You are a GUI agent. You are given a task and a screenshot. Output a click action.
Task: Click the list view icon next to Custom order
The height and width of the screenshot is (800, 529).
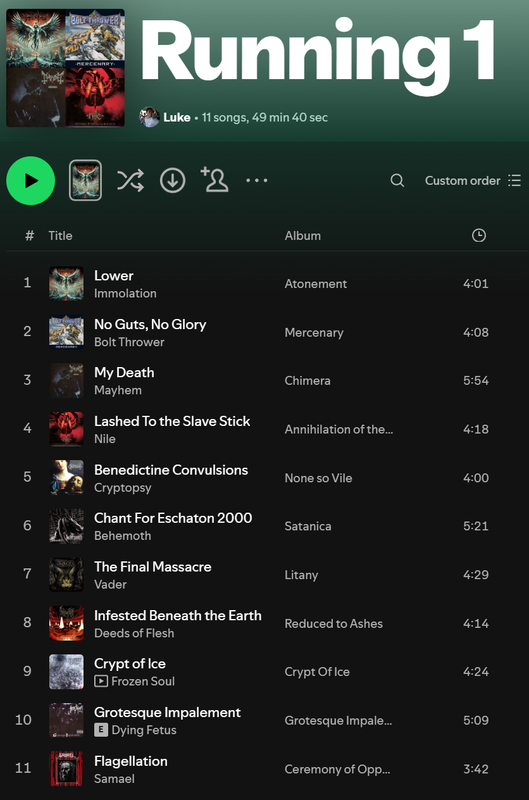click(515, 181)
